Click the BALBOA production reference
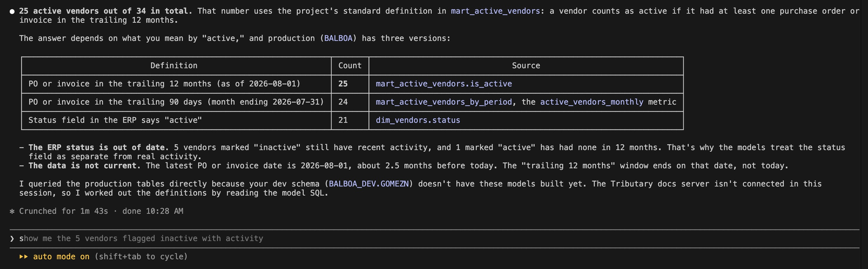This screenshot has width=868, height=269. coord(339,39)
